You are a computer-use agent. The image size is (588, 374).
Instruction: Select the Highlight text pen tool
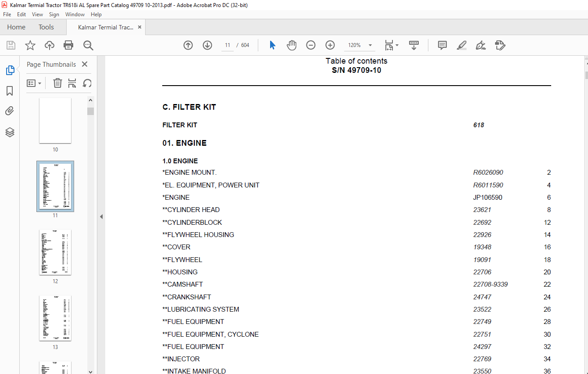[461, 45]
